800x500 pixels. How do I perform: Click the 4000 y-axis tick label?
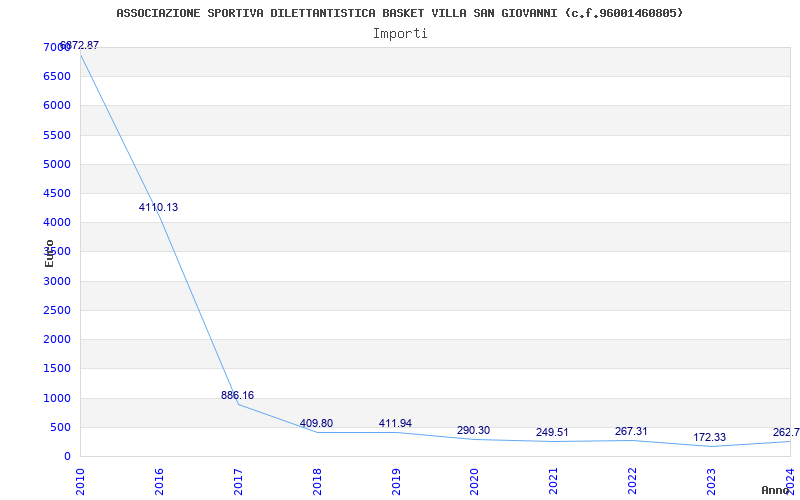click(57, 222)
